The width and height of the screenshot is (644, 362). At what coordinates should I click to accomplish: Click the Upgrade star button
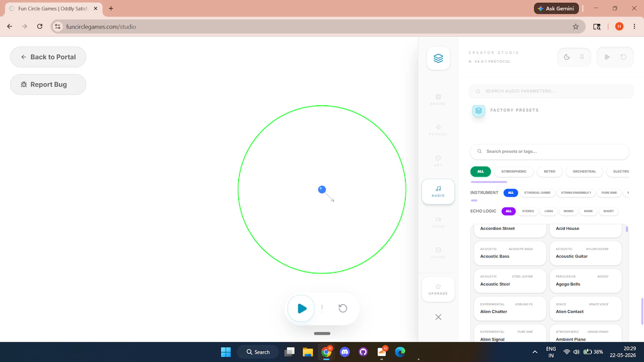click(438, 289)
